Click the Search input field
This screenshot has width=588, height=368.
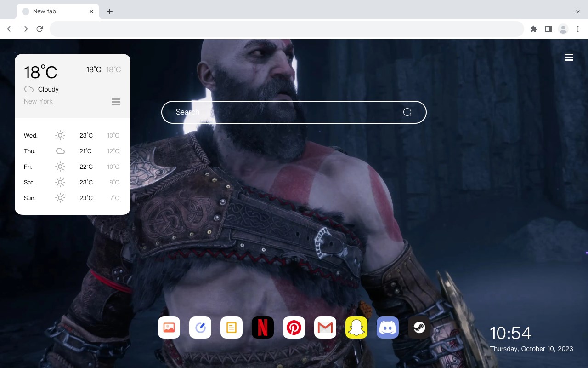click(294, 112)
